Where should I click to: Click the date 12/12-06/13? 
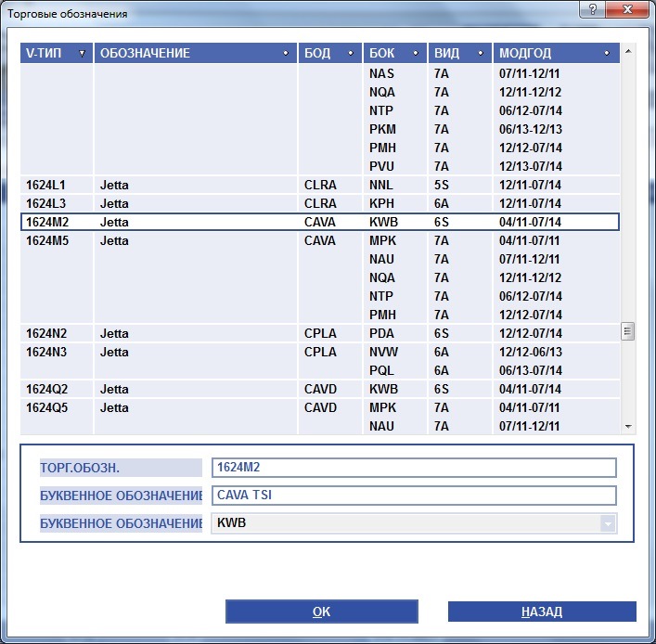pyautogui.click(x=531, y=352)
